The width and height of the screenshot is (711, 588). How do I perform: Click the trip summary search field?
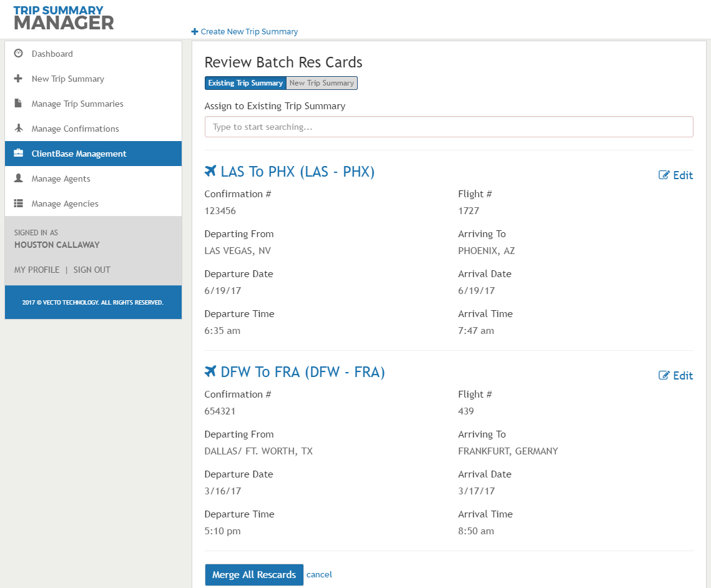(x=448, y=127)
